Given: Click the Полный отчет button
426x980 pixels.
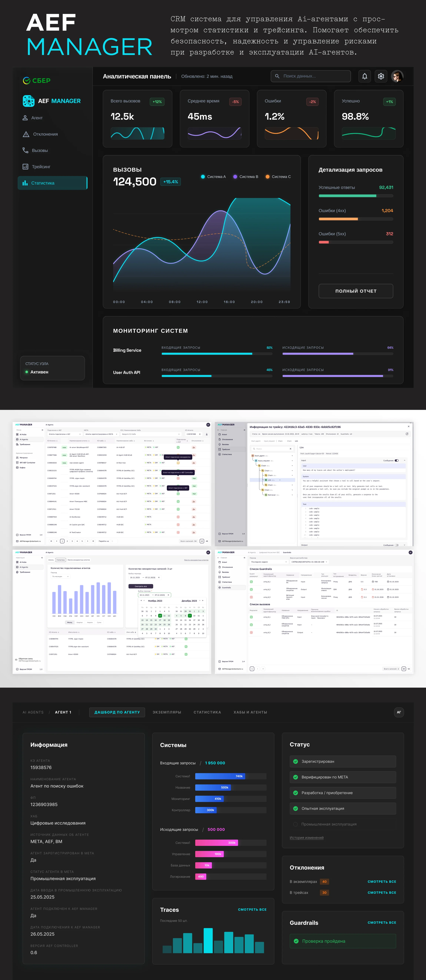Looking at the screenshot, I should click(356, 291).
